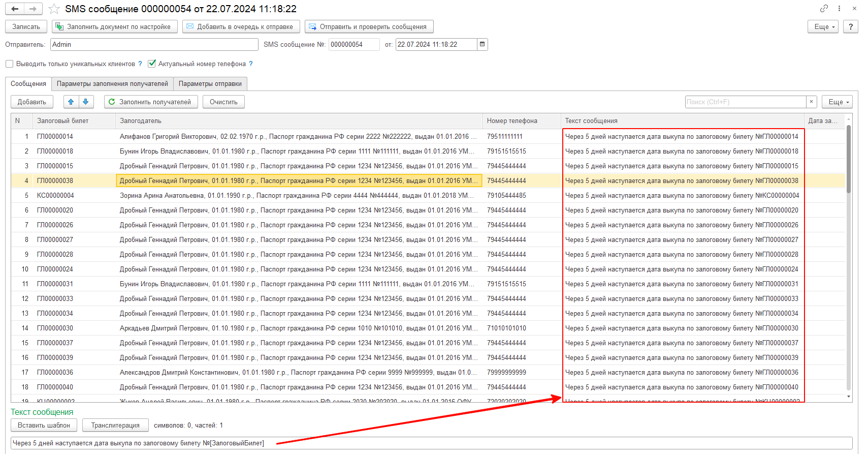Click message text ending with №ГЛ00000038
The image size is (868, 454).
(x=682, y=180)
